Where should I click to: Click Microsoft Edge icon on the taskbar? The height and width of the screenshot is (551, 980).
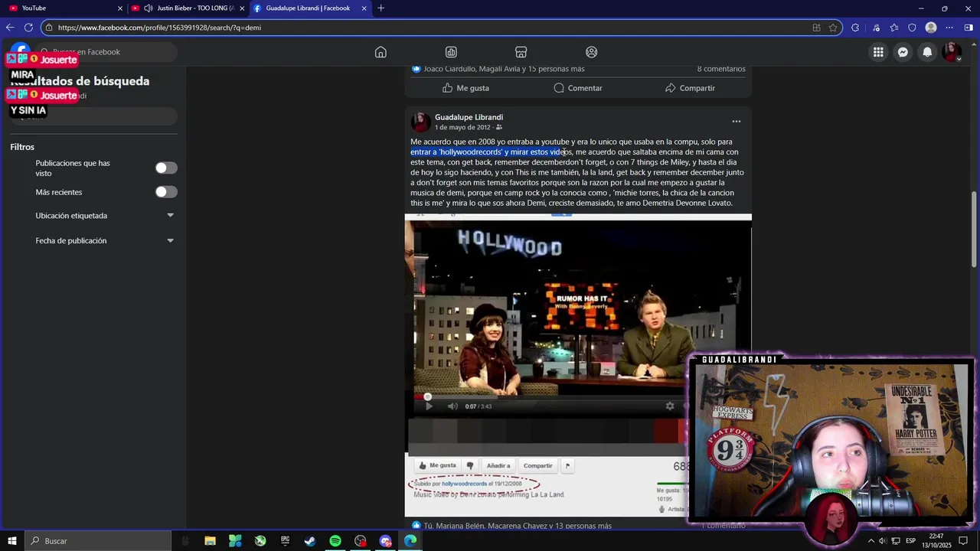pyautogui.click(x=410, y=541)
